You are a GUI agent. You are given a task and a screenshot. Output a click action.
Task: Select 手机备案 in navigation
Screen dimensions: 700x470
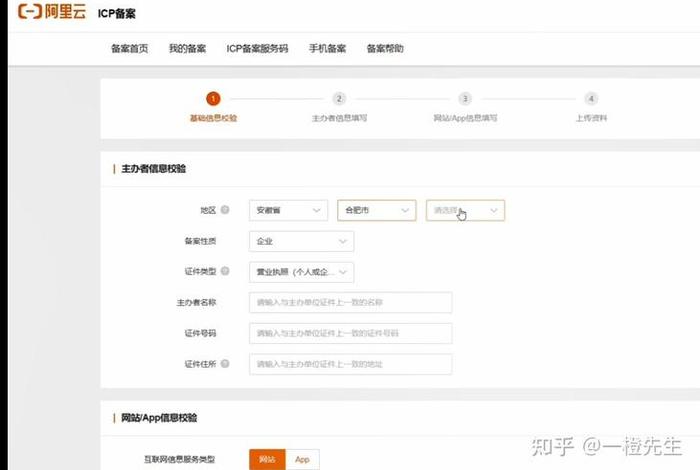tap(327, 48)
